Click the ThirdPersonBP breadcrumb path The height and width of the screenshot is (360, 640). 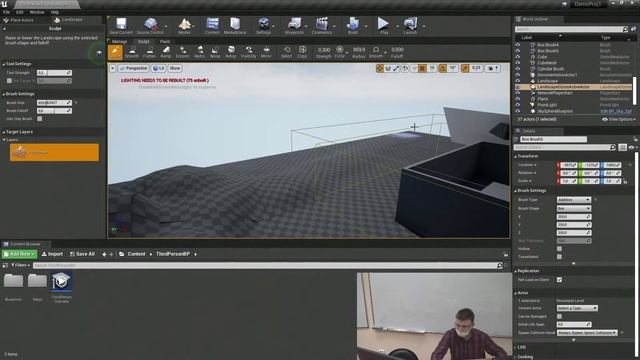coord(173,254)
